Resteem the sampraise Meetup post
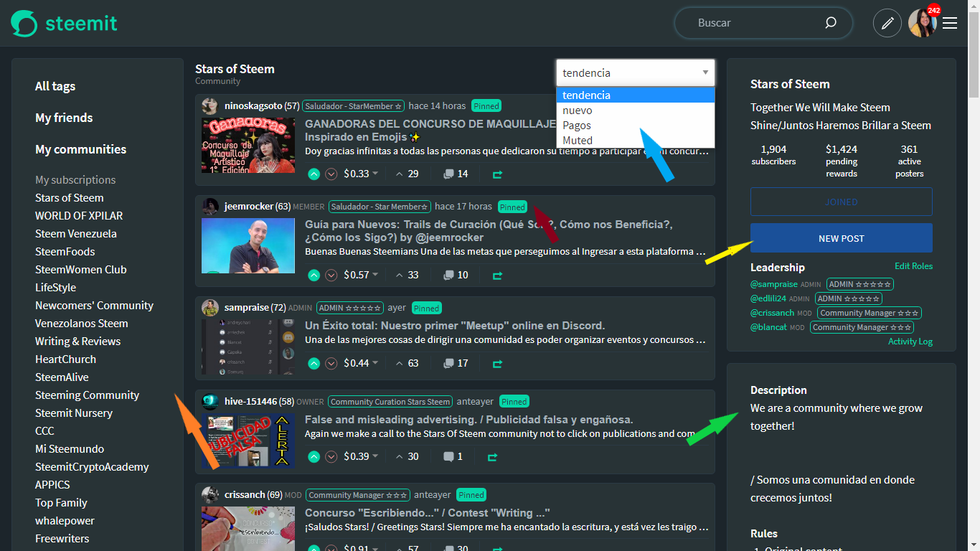Image resolution: width=980 pixels, height=551 pixels. point(497,363)
